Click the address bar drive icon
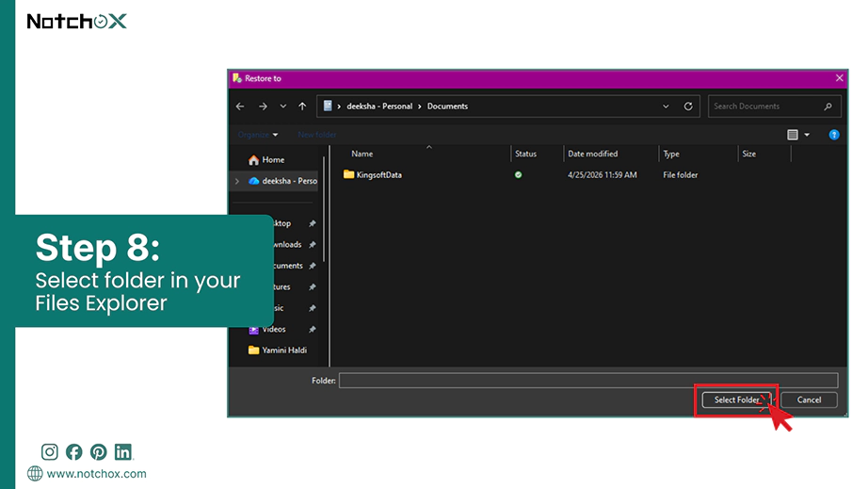Image resolution: width=868 pixels, height=489 pixels. (x=328, y=106)
